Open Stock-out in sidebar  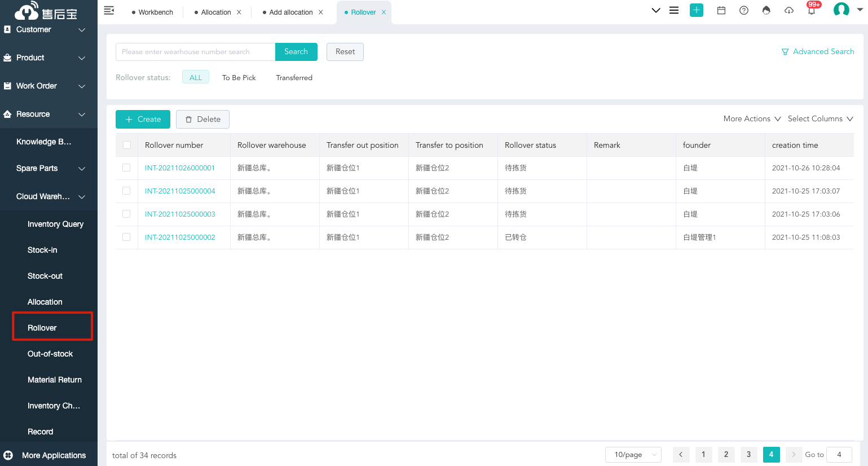point(45,276)
